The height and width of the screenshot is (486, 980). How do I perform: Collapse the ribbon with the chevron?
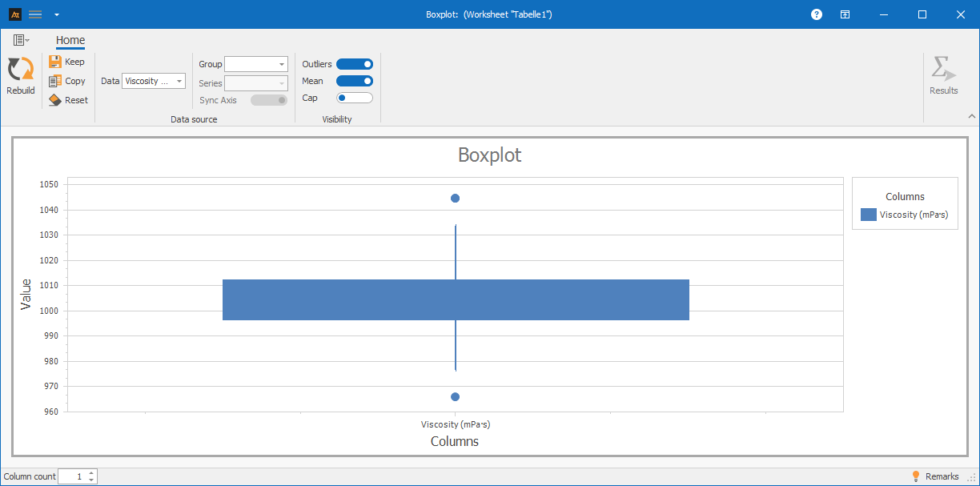971,116
